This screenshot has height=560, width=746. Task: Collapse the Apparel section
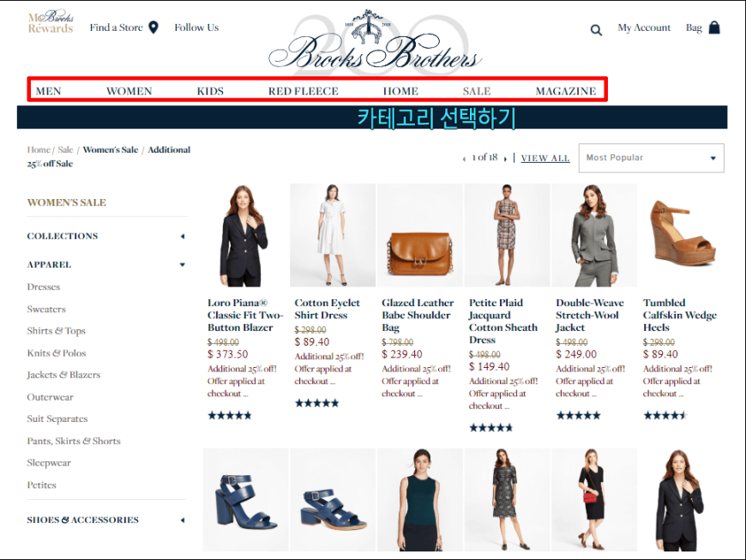(183, 265)
